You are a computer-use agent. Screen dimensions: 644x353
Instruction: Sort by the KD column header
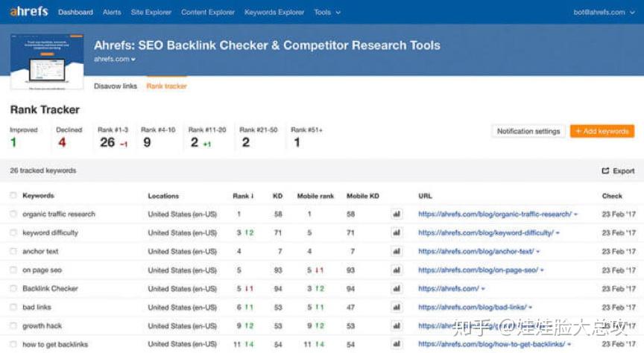pyautogui.click(x=277, y=196)
